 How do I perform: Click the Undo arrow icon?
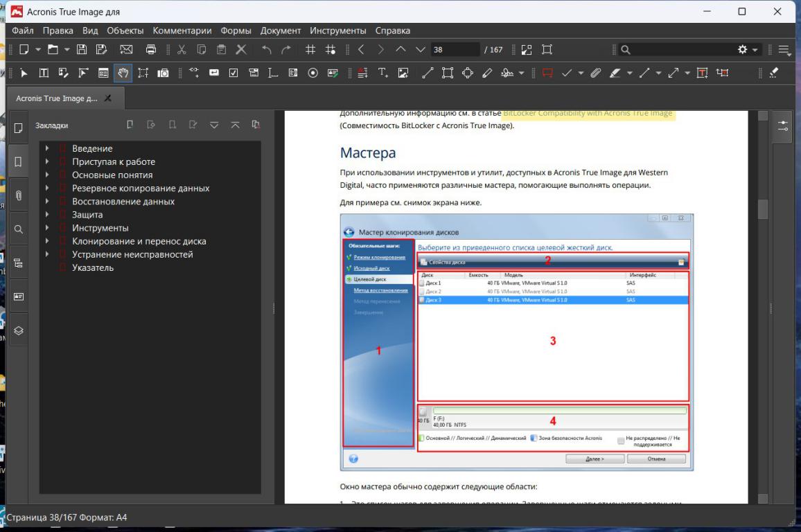268,49
